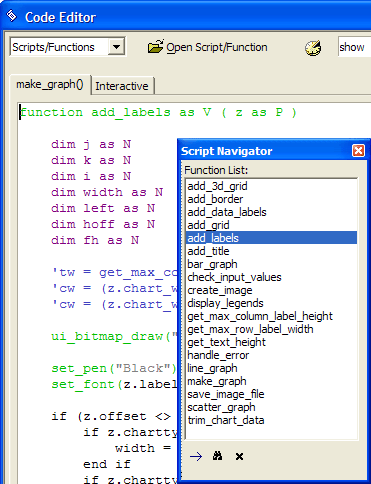Select add_3d_grid in Function List

[x=271, y=186]
